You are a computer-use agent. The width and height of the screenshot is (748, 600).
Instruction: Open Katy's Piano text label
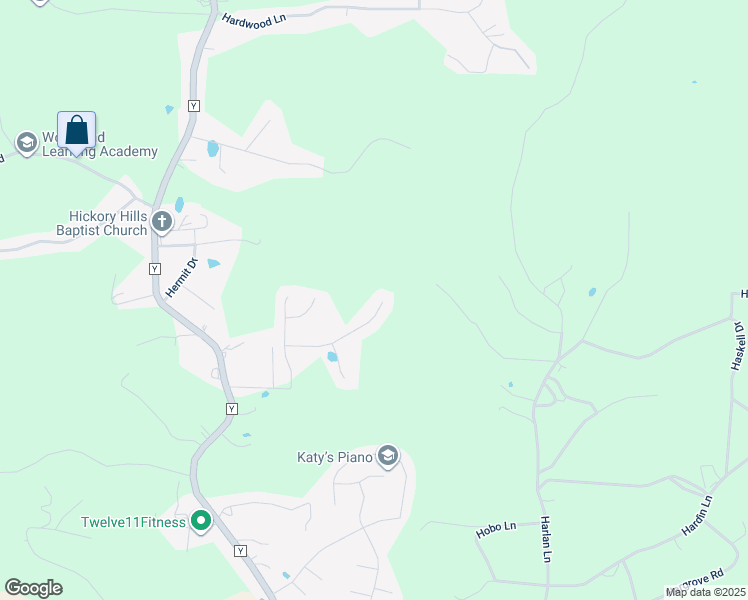coord(334,457)
